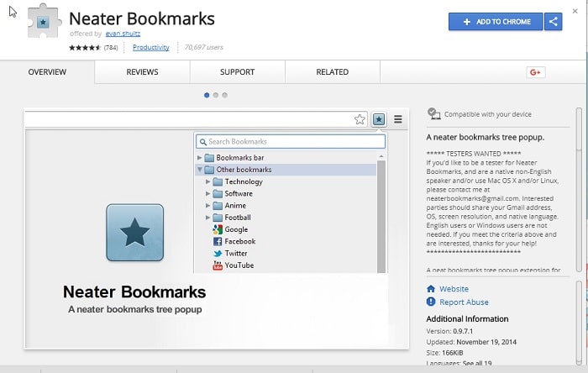Image resolution: width=588 pixels, height=373 pixels.
Task: Expand the Bookmarks bar folder arrow
Action: pyautogui.click(x=200, y=158)
